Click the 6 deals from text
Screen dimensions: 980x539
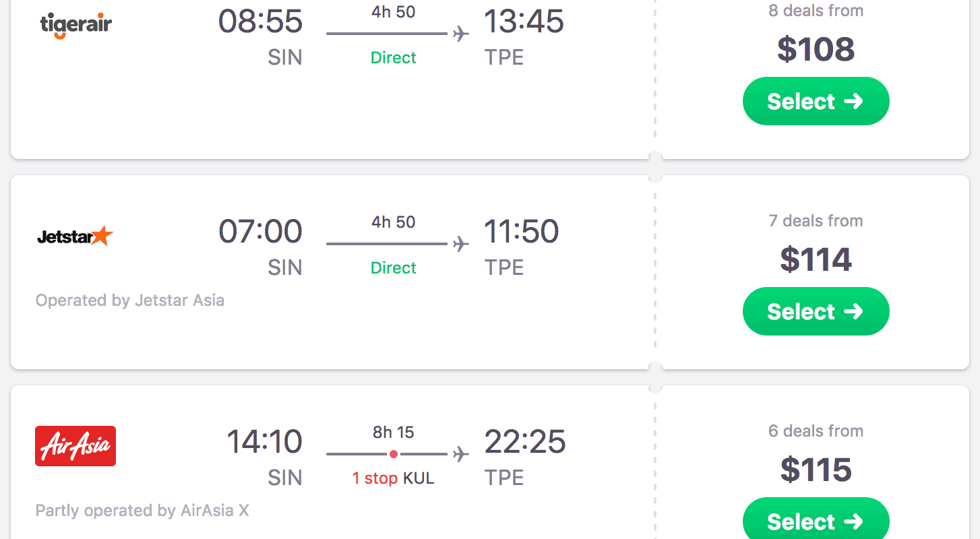[x=816, y=431]
